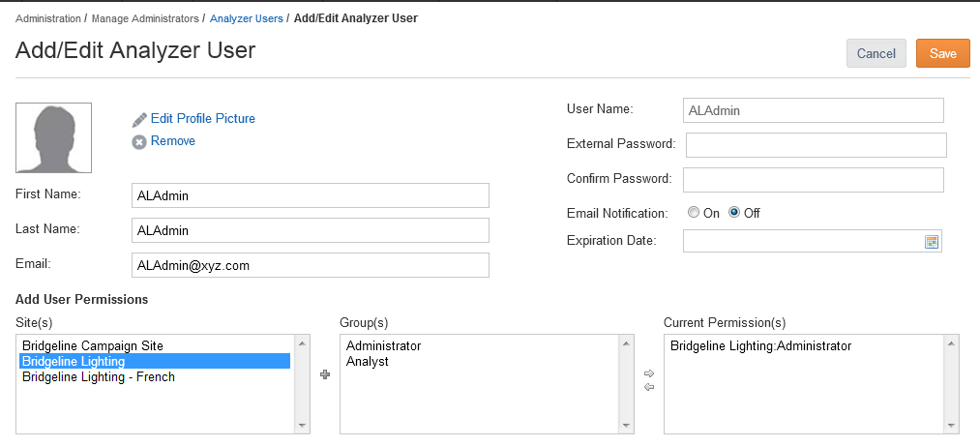Click the Sites list scroll down arrow
Image resolution: width=980 pixels, height=447 pixels.
[302, 425]
